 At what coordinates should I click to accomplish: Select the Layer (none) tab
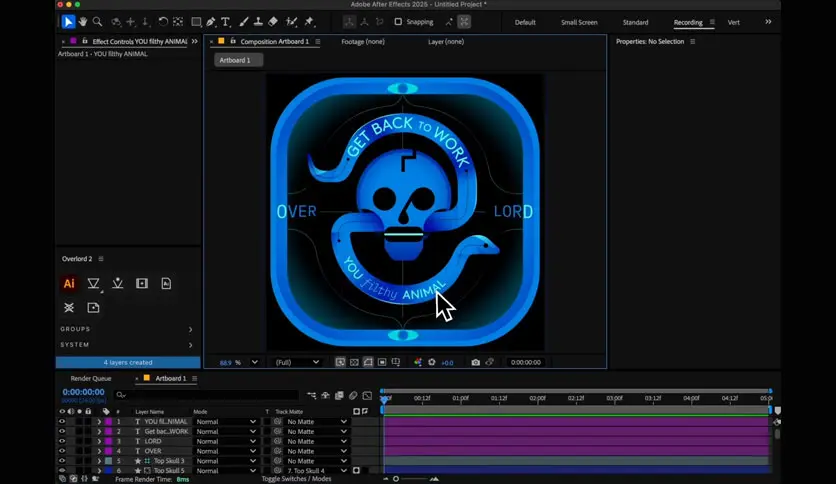[446, 42]
